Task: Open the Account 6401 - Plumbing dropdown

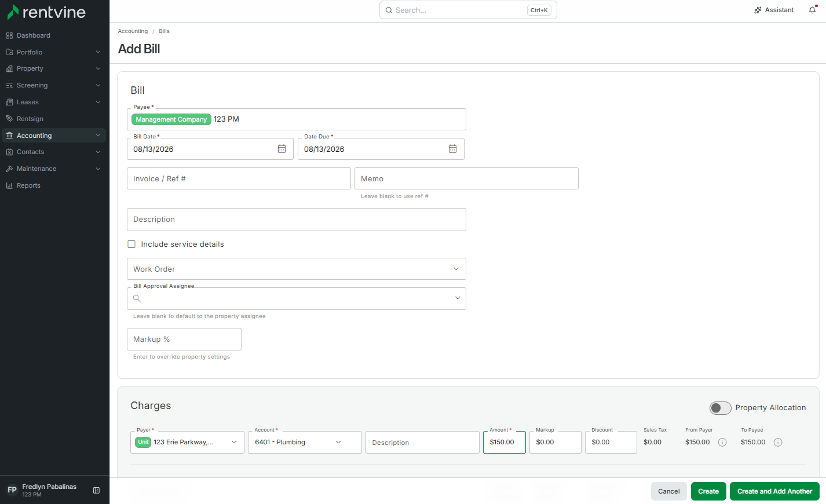Action: (x=305, y=442)
